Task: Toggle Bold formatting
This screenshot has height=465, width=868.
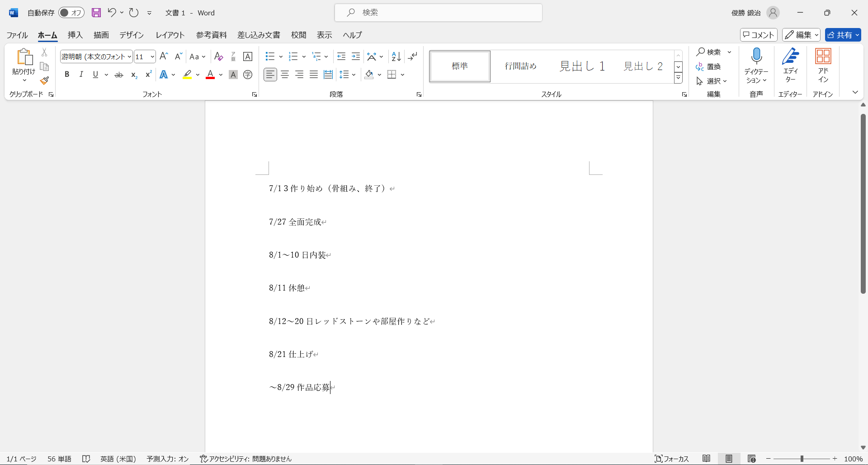Action: [67, 75]
